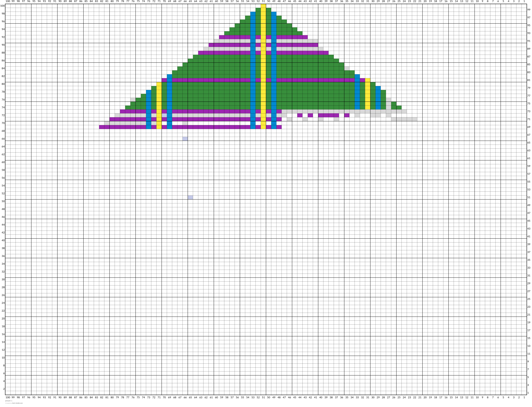Click the isolated purple cell at row 72, column 35
Image resolution: width=532 pixels, height=407 pixels.
click(x=347, y=115)
